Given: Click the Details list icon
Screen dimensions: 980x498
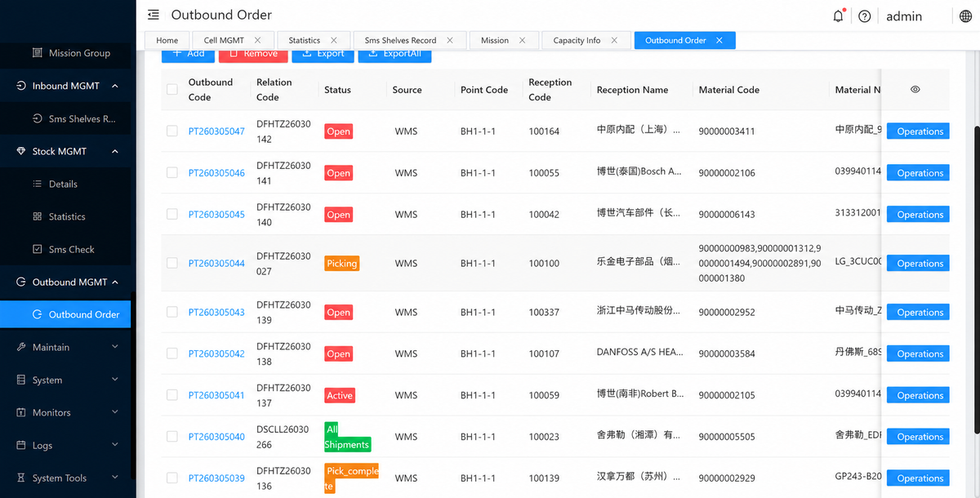Looking at the screenshot, I should pos(37,184).
